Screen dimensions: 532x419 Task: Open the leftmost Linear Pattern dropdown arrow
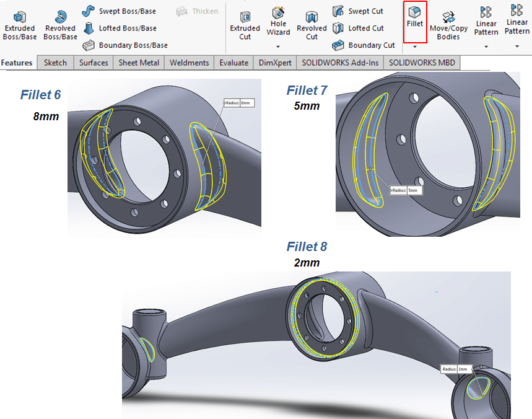tap(486, 46)
